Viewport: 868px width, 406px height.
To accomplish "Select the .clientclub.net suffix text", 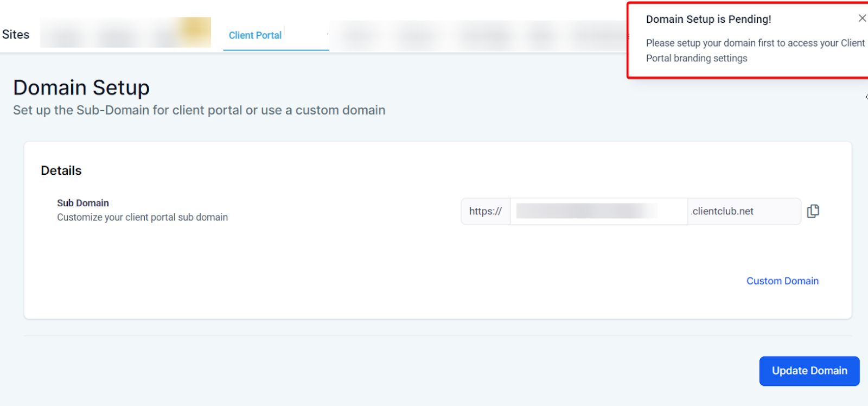I will pyautogui.click(x=723, y=211).
